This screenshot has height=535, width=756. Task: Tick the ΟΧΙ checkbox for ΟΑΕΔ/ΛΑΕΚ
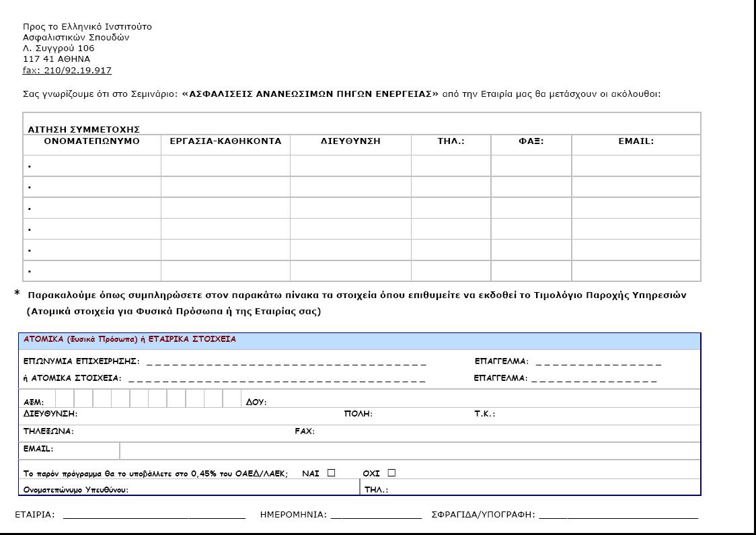[391, 473]
